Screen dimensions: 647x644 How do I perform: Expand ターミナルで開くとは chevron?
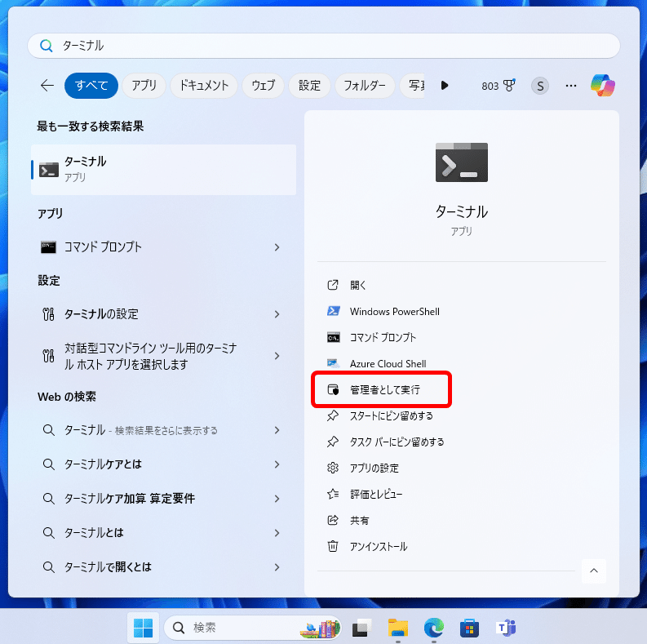click(277, 567)
